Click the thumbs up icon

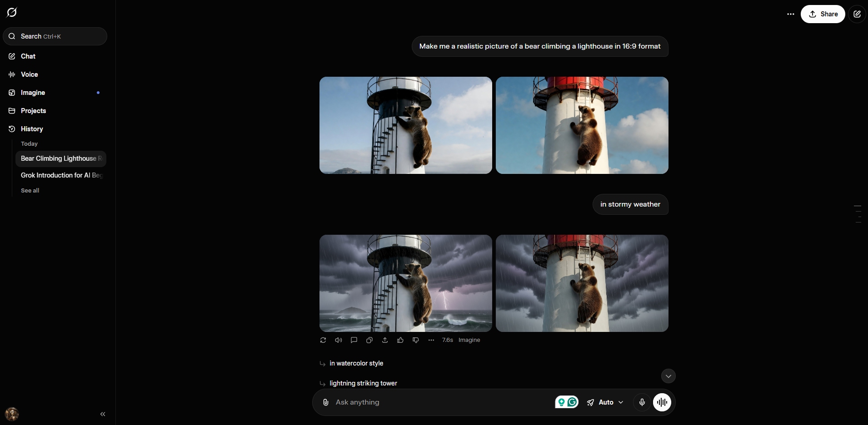pyautogui.click(x=400, y=340)
